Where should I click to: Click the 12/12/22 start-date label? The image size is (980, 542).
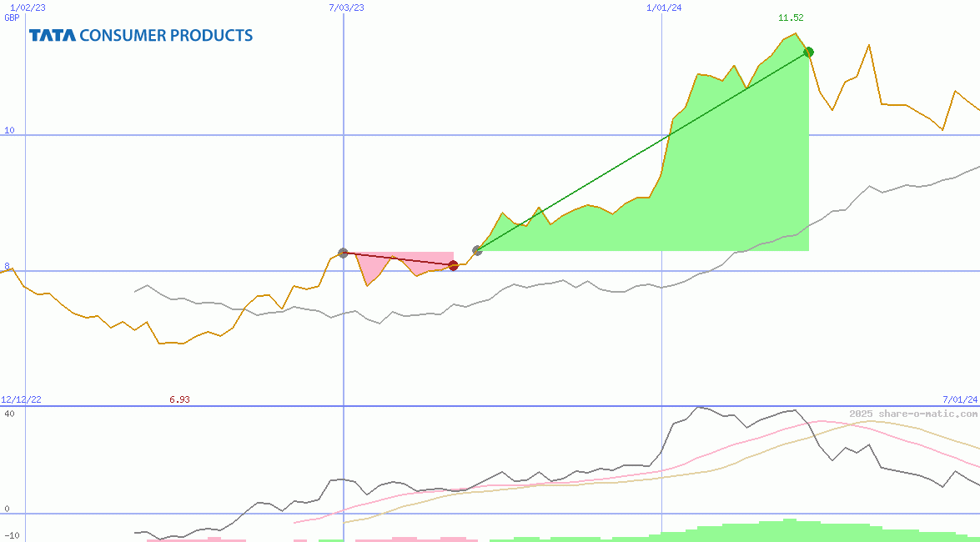click(19, 399)
